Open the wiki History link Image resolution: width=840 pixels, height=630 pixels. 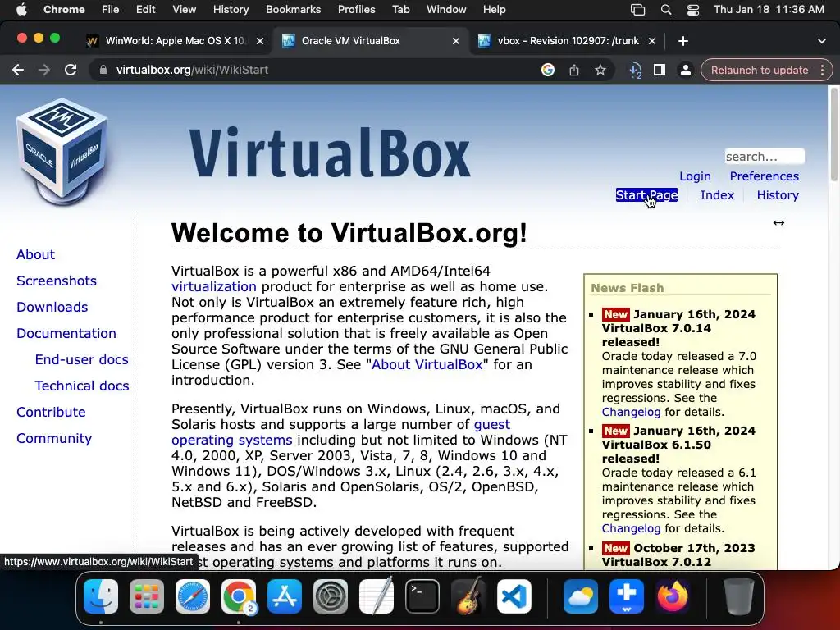coord(778,195)
